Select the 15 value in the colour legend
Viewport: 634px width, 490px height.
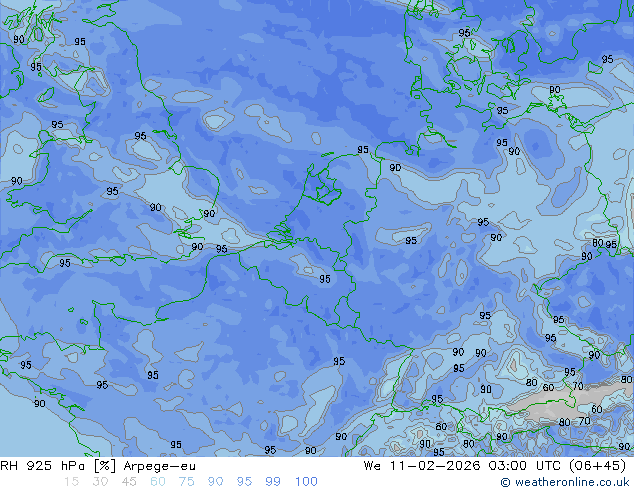click(x=71, y=482)
